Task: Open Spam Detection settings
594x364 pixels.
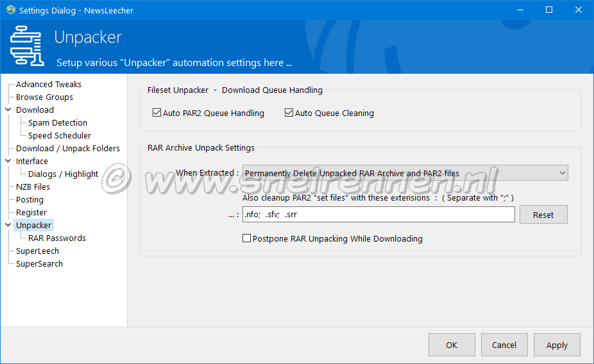Action: click(x=58, y=122)
